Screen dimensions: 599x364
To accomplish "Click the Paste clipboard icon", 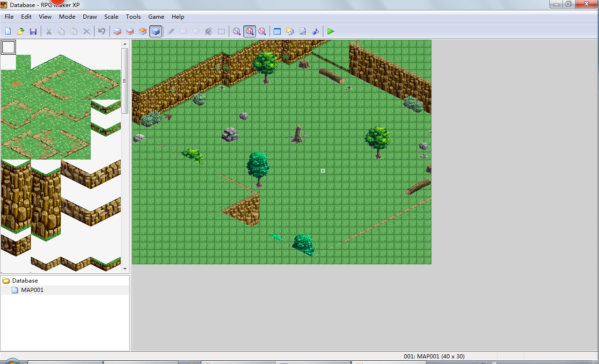I will coord(74,31).
